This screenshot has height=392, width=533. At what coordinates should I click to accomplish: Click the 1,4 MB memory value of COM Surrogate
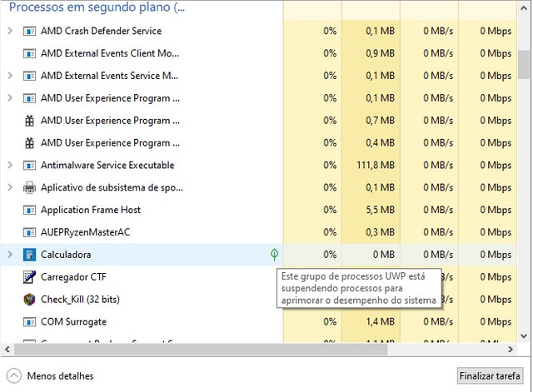pyautogui.click(x=380, y=322)
